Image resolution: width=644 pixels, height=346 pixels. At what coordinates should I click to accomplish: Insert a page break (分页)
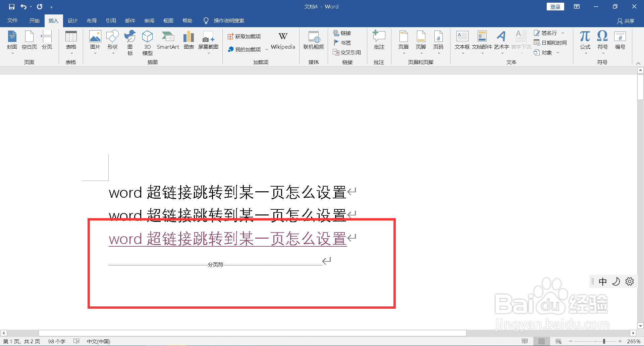(47, 40)
